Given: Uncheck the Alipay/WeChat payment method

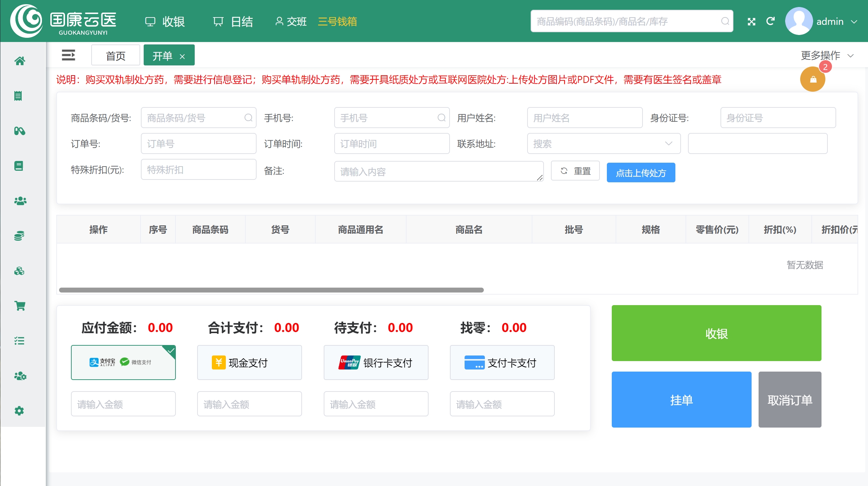Looking at the screenshot, I should tap(123, 362).
